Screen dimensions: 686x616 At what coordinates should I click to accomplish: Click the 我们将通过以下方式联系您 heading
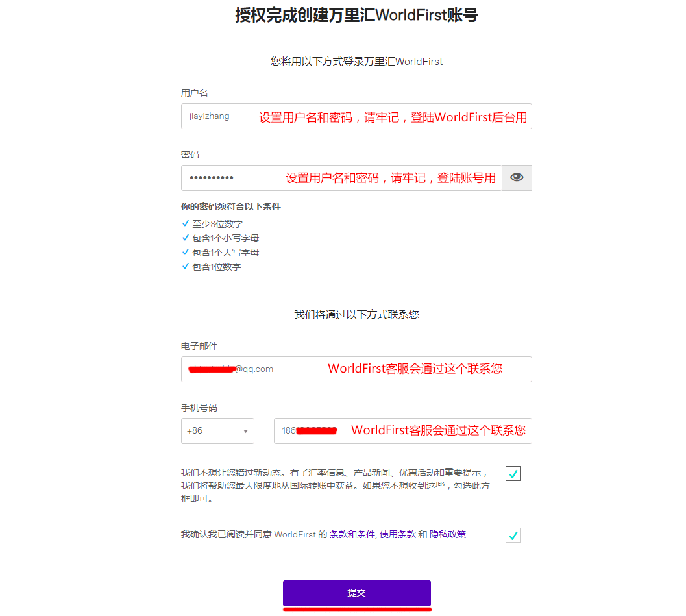(356, 315)
